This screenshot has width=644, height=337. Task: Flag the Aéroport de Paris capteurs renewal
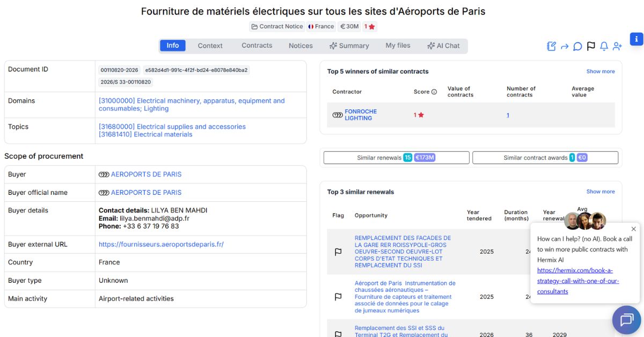(x=338, y=297)
